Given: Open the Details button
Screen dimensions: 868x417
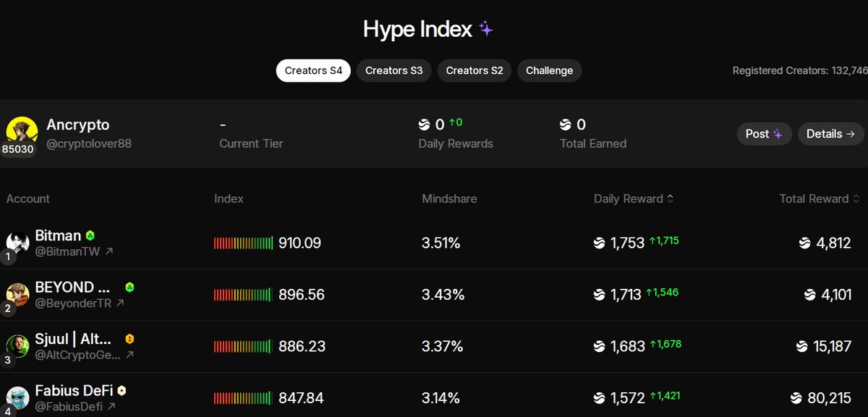Looking at the screenshot, I should 831,134.
